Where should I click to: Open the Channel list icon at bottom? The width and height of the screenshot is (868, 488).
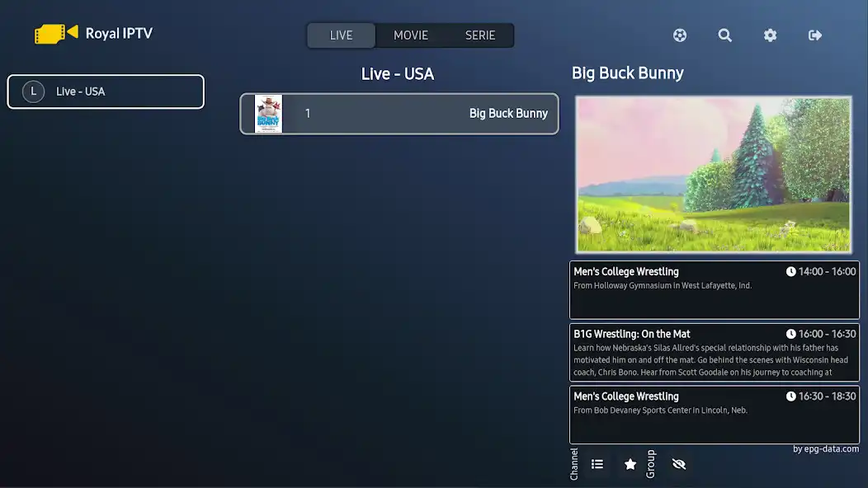(x=597, y=463)
